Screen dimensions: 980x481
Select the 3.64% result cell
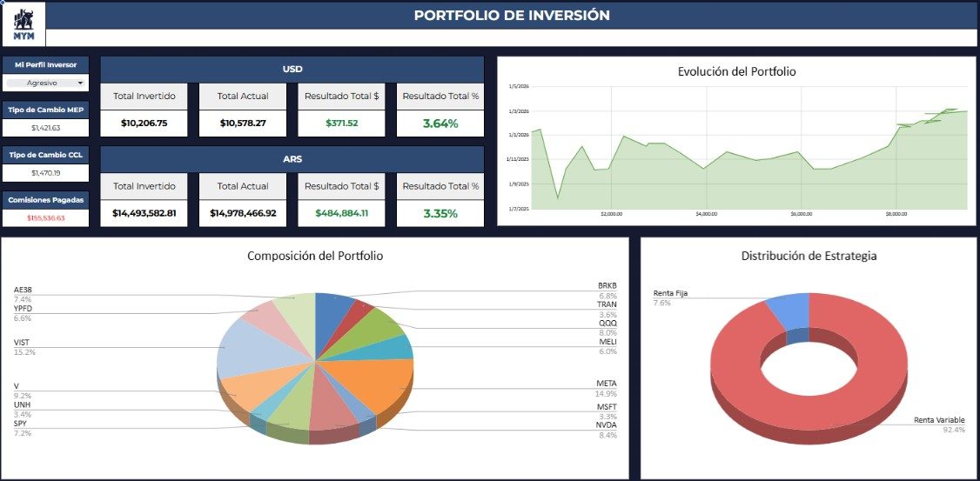tap(440, 123)
